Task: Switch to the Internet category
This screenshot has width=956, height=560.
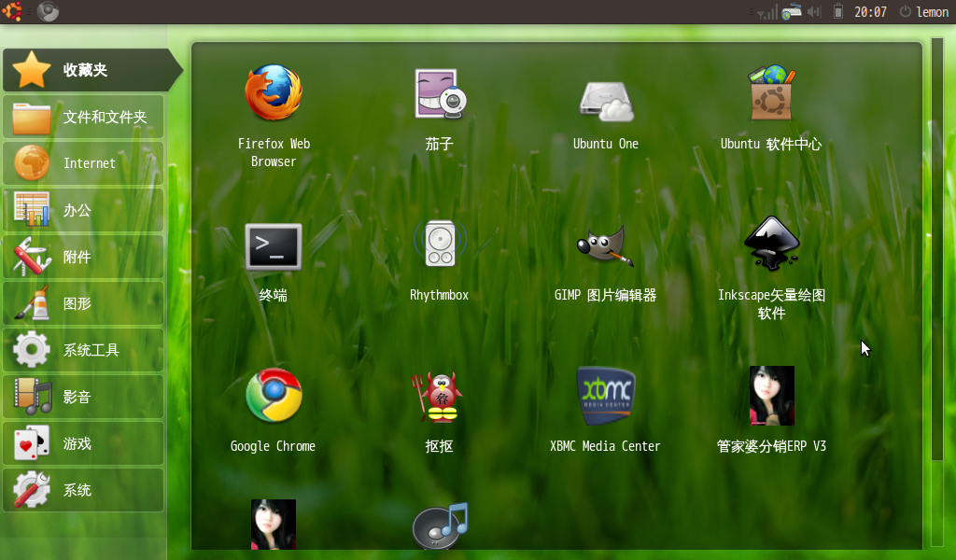Action: click(x=83, y=163)
